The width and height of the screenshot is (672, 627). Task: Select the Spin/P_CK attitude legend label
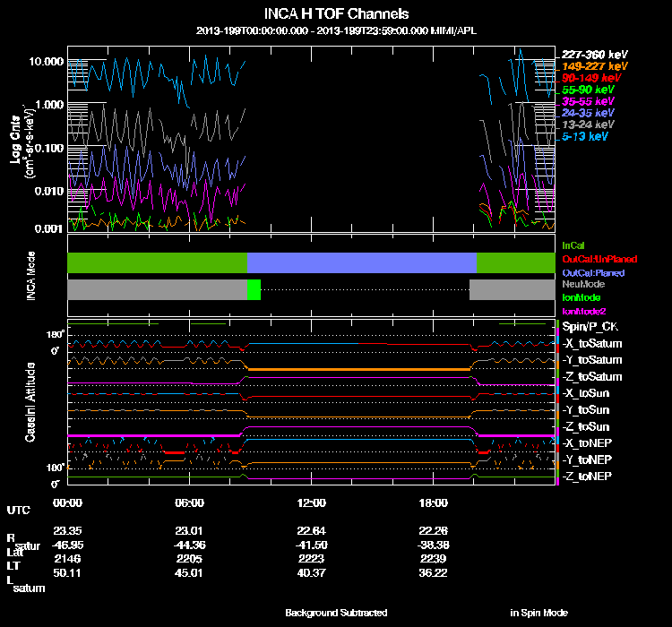[x=590, y=327]
